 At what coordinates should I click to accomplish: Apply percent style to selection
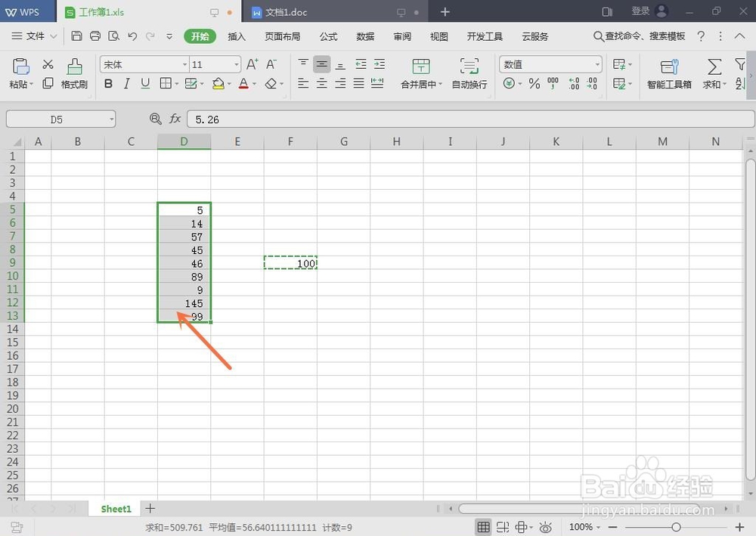click(x=534, y=84)
